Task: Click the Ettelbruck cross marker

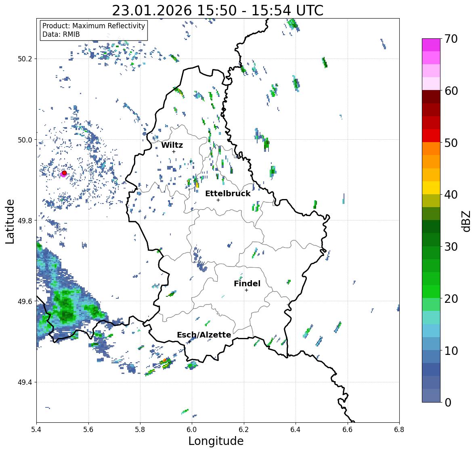Action: point(218,200)
